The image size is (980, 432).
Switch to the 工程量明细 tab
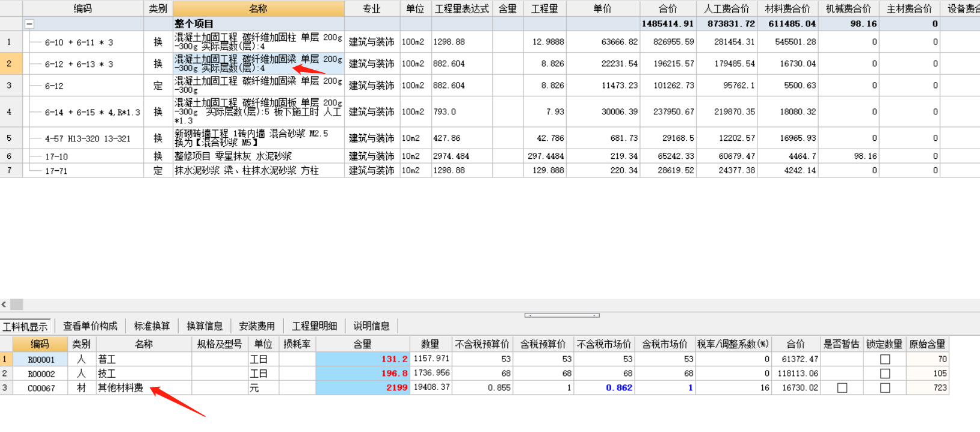[314, 326]
